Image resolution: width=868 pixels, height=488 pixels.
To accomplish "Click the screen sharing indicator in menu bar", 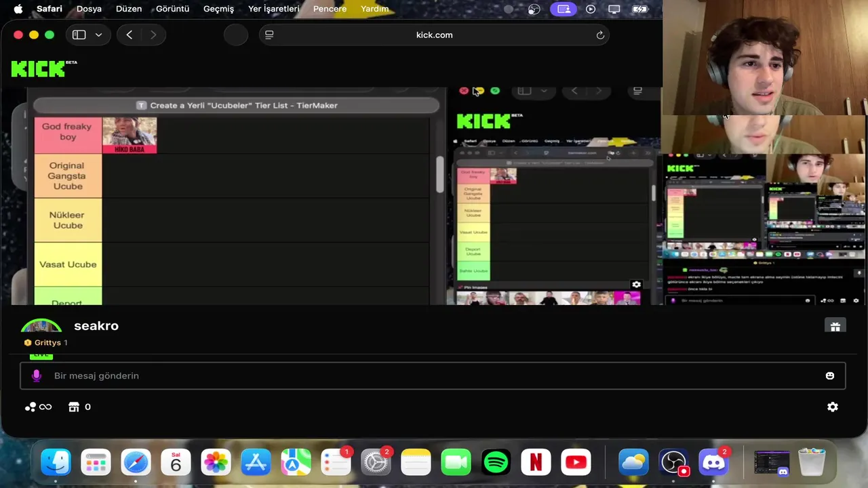I will tap(563, 9).
